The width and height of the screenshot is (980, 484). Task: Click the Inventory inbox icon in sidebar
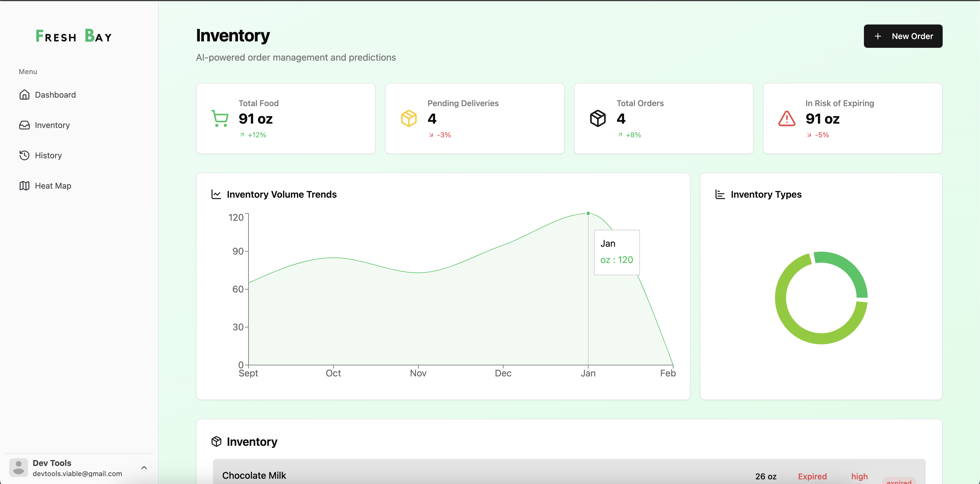click(x=24, y=125)
